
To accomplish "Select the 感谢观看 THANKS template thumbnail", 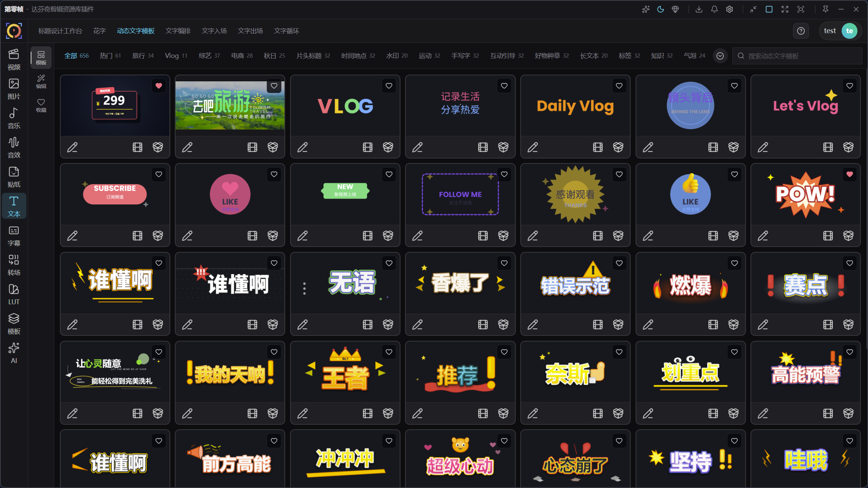I will pos(575,195).
